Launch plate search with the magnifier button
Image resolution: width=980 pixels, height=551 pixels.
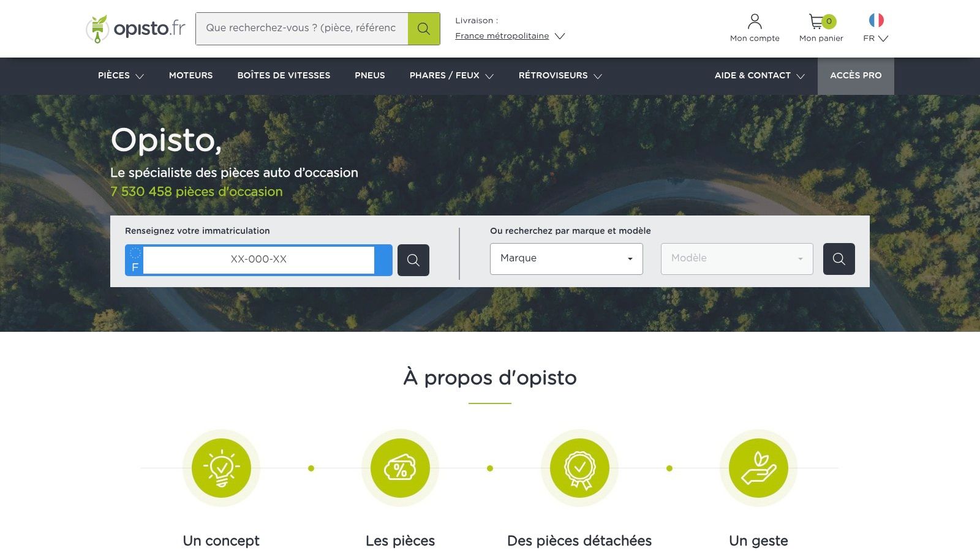point(413,260)
